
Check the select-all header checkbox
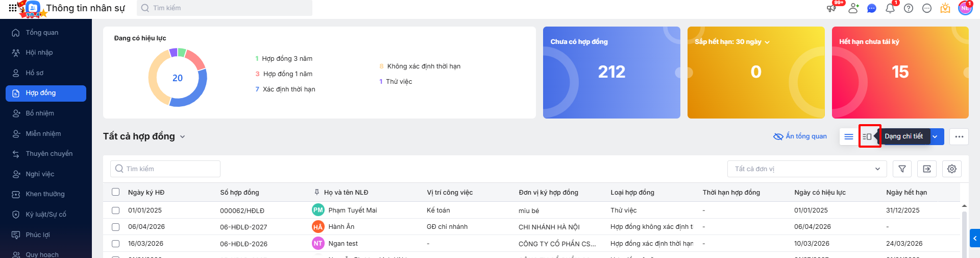click(116, 192)
